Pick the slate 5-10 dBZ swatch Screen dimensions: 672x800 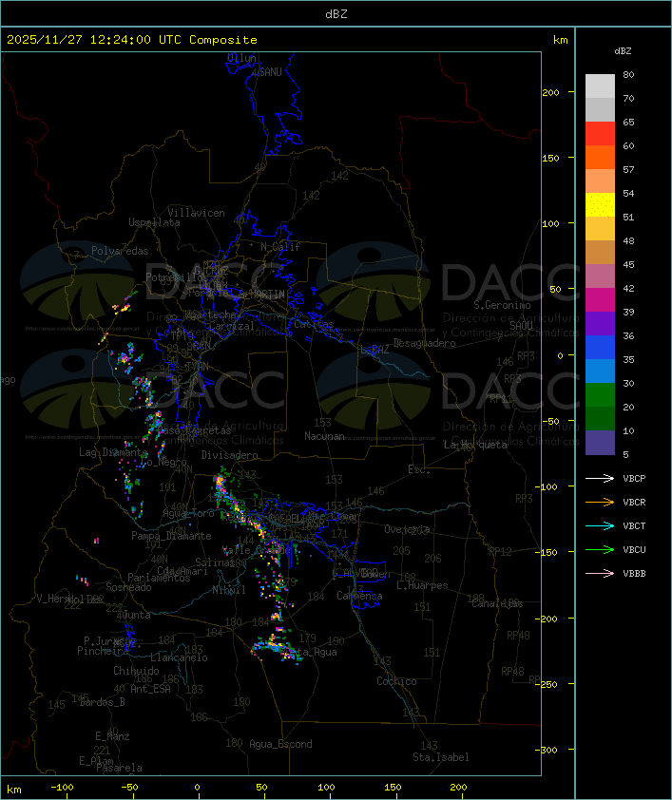pos(600,443)
